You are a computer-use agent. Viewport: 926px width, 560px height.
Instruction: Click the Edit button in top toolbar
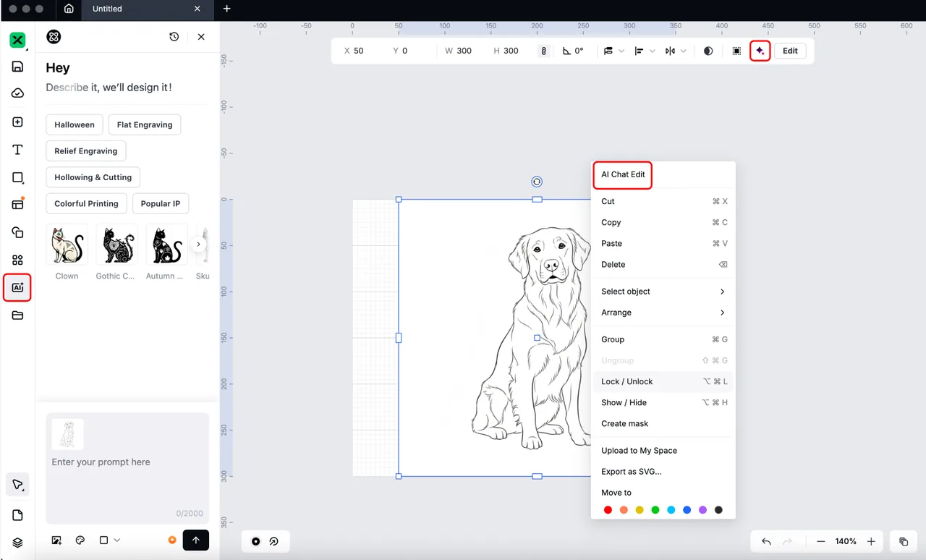[x=790, y=51]
